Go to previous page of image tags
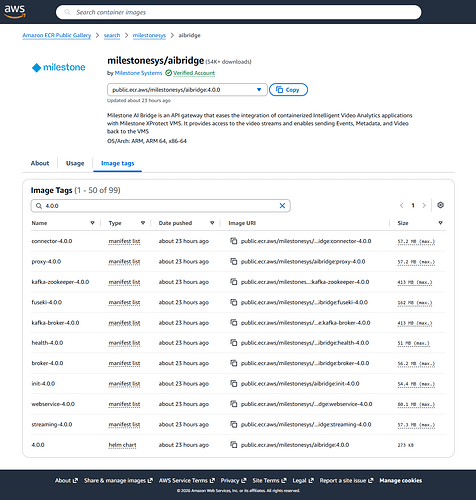This screenshot has height=500, width=476. pyautogui.click(x=402, y=205)
